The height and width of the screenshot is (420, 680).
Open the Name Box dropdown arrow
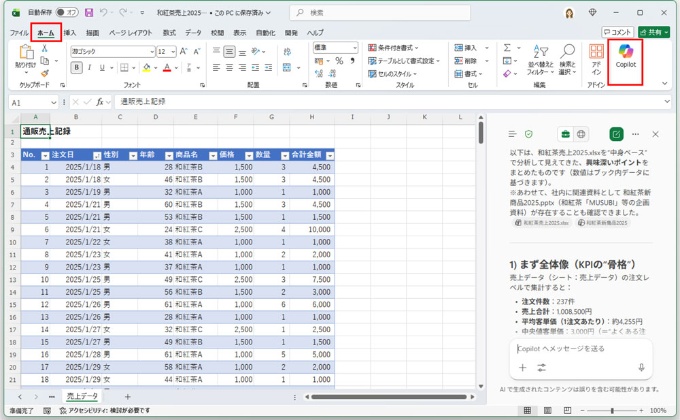[x=54, y=103]
